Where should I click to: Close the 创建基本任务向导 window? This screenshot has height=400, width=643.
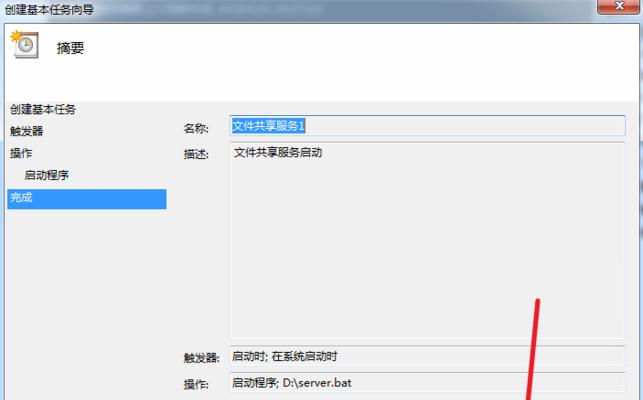click(618, 6)
